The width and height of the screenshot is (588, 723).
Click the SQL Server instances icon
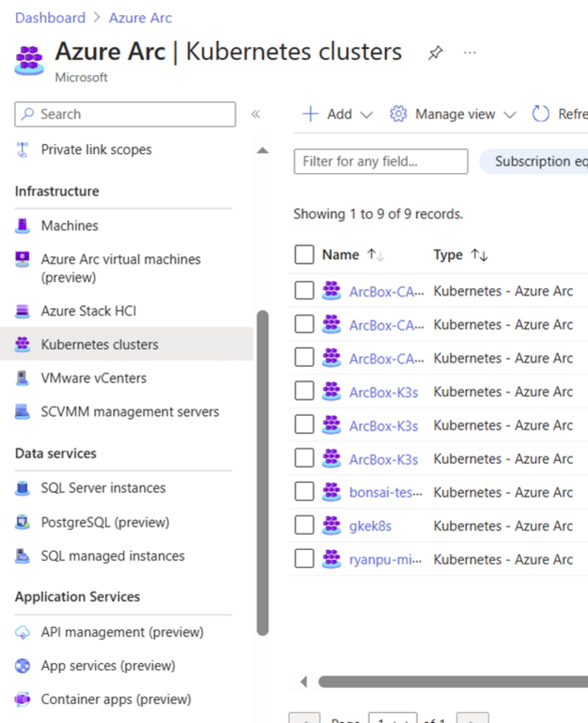tap(22, 488)
